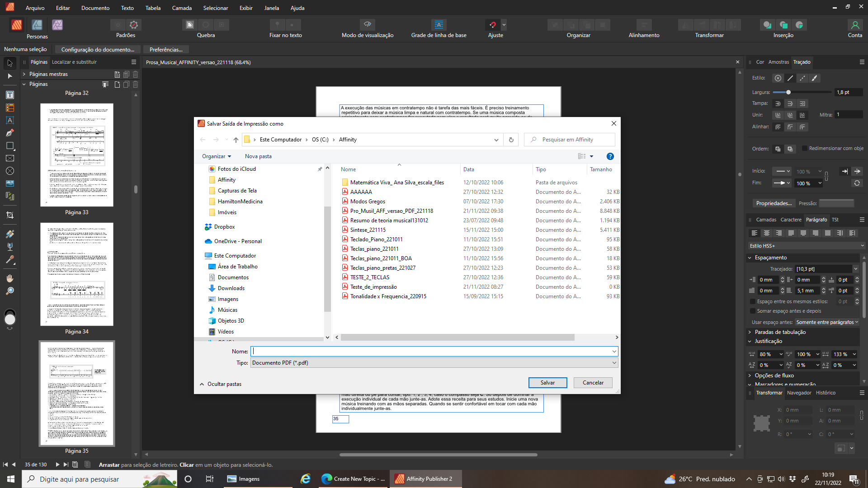Image resolution: width=868 pixels, height=488 pixels.
Task: Open the Estilo HSS+ paragraph style dropdown
Action: pos(807,246)
